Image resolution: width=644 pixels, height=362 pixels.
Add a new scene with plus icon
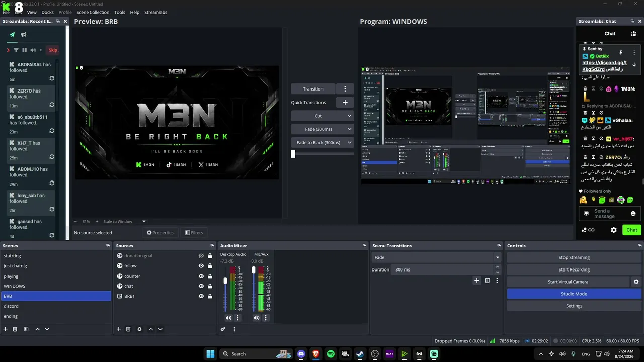pos(6,329)
